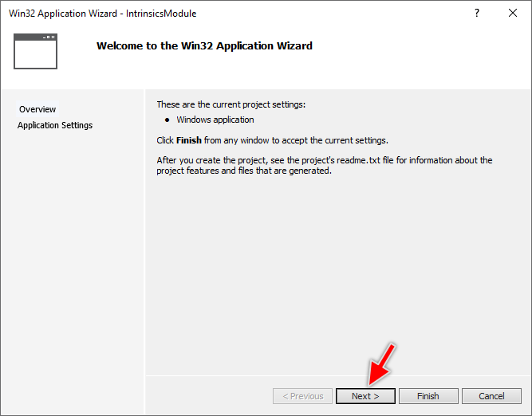The height and width of the screenshot is (416, 532).
Task: Click the bullet point before Windows application
Action: click(x=167, y=120)
